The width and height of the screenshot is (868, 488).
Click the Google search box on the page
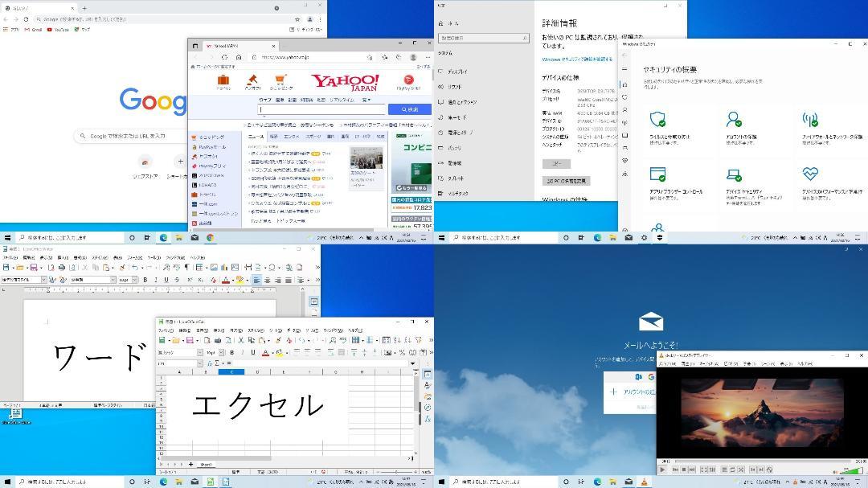(x=131, y=136)
